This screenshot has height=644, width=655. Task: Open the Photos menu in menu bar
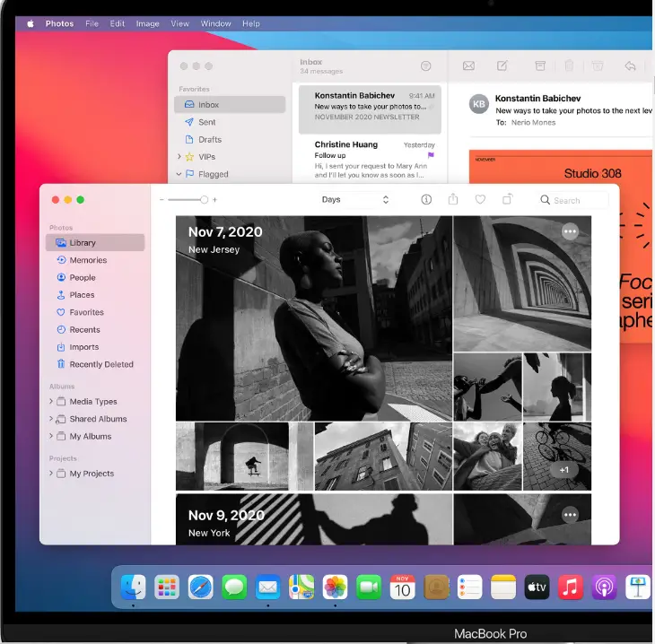pos(60,24)
